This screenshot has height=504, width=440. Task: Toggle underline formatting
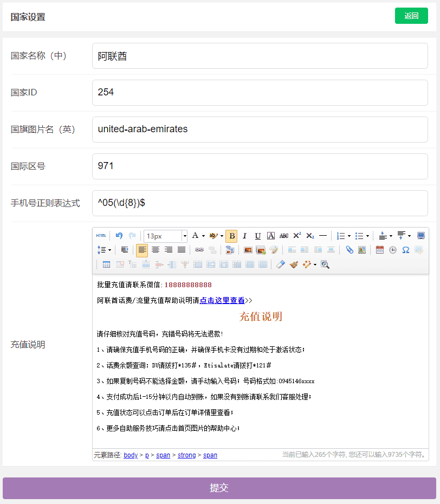point(258,236)
